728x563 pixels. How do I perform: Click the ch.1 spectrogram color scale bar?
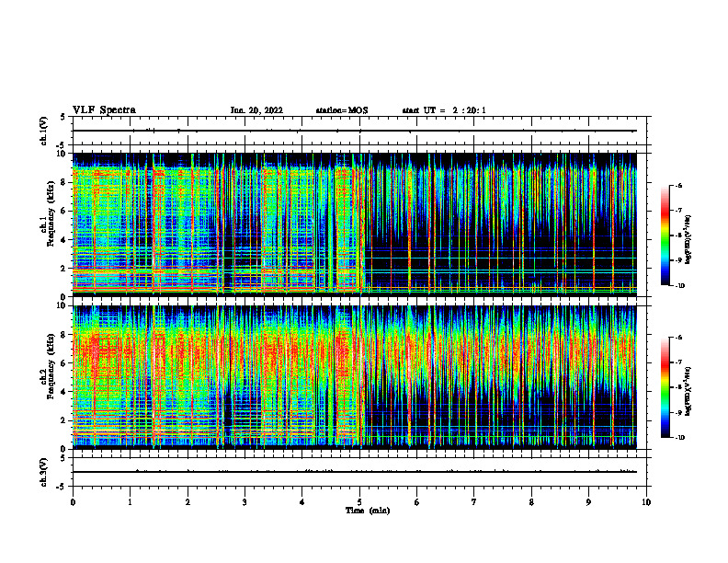pos(665,236)
